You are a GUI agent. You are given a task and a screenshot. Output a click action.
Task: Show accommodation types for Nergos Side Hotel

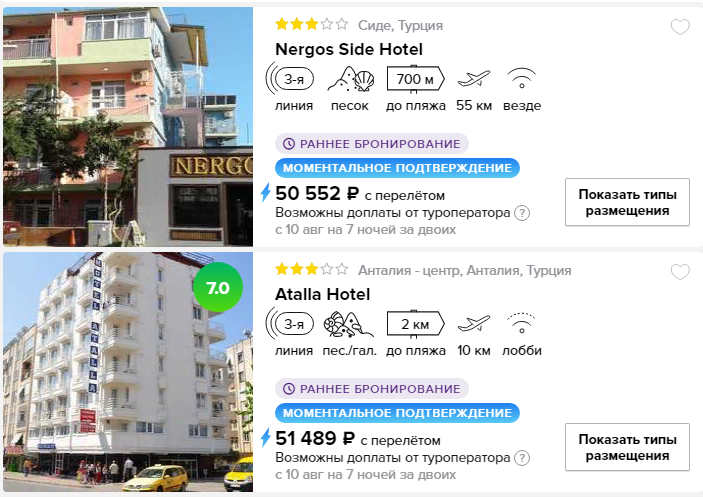(x=627, y=202)
